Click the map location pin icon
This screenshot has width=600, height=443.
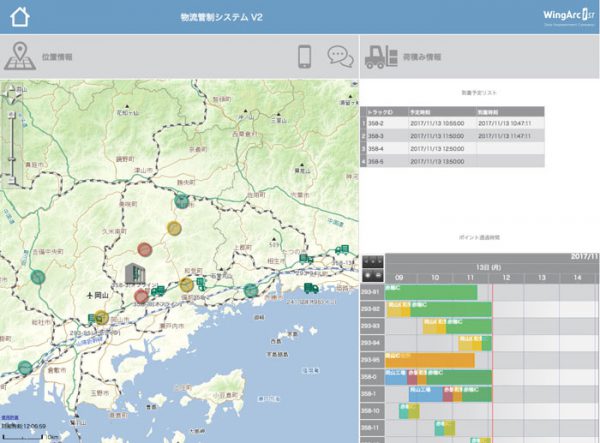click(20, 56)
